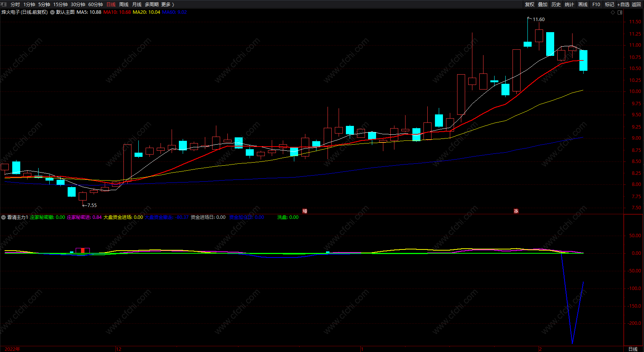
Task: Select the 周线 weekly chart tab
Action: pyautogui.click(x=124, y=5)
